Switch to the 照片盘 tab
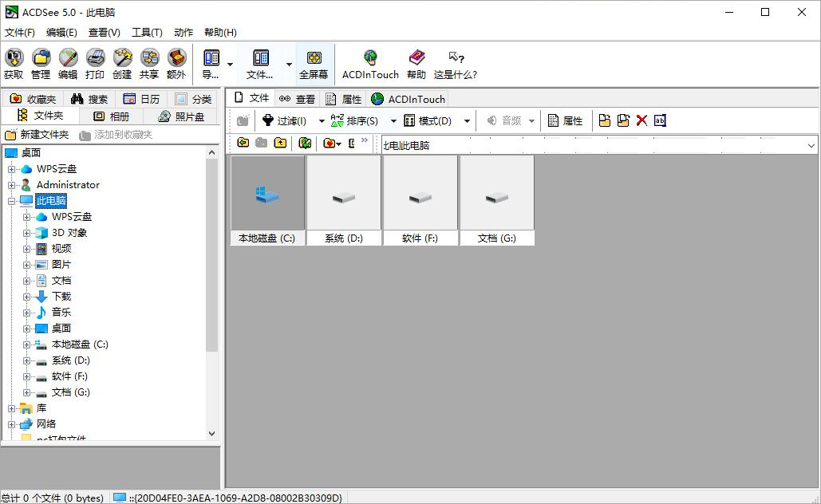This screenshot has width=821, height=504. (181, 116)
